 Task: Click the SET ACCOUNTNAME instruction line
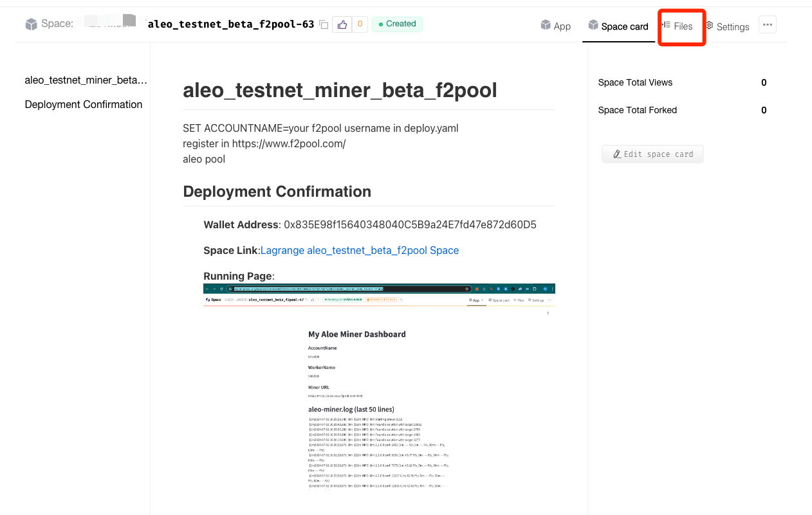[320, 128]
